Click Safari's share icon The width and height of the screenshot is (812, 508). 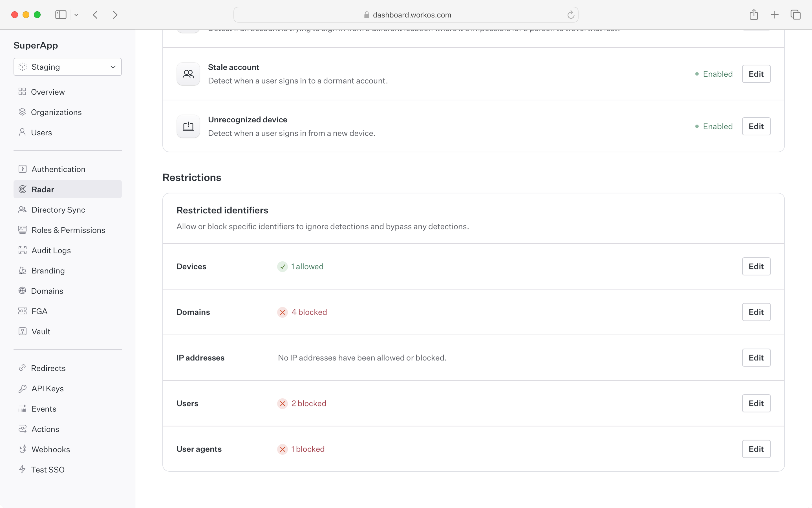coord(754,15)
